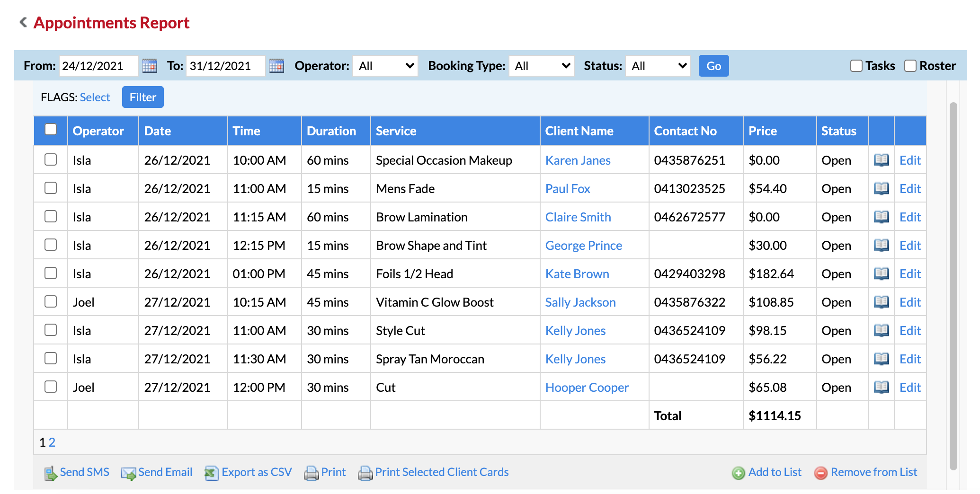
Task: Tick the checkbox for Foils 1/2 Head row
Action: (51, 273)
